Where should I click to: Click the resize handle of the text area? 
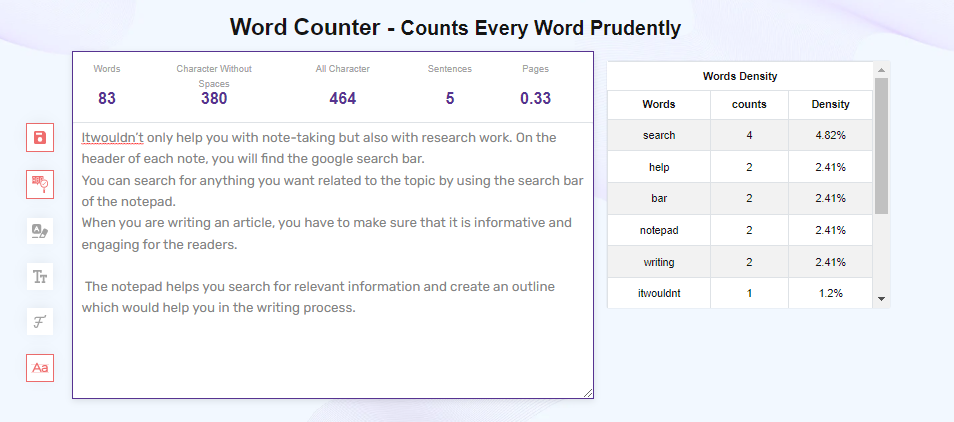point(588,393)
